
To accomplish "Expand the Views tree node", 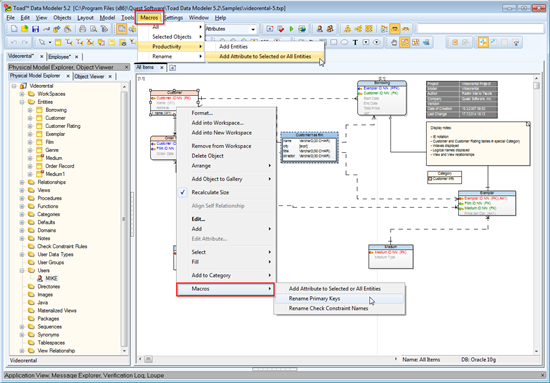I will click(22, 190).
